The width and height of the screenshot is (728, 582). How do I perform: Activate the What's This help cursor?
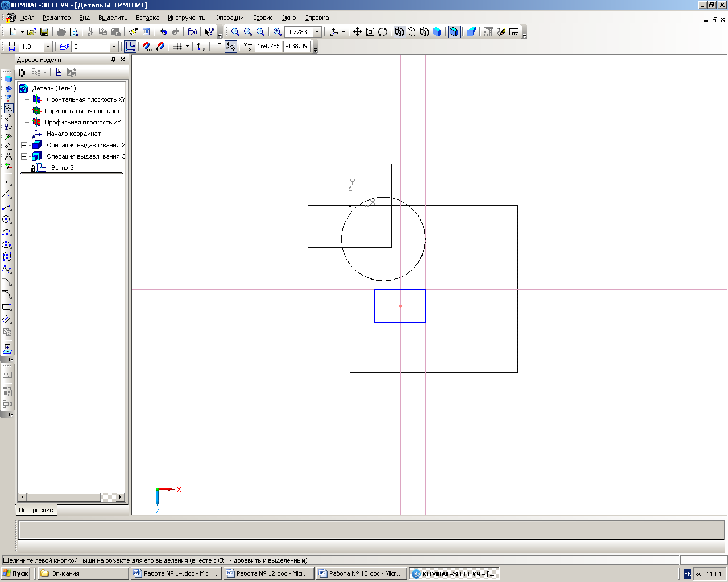tap(209, 32)
